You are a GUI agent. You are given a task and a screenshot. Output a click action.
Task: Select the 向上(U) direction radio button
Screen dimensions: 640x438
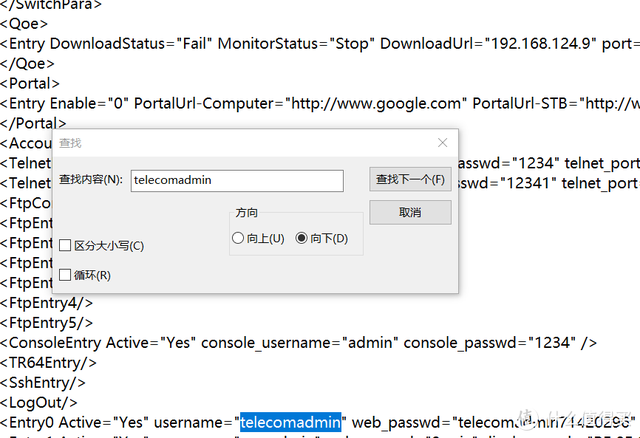238,238
